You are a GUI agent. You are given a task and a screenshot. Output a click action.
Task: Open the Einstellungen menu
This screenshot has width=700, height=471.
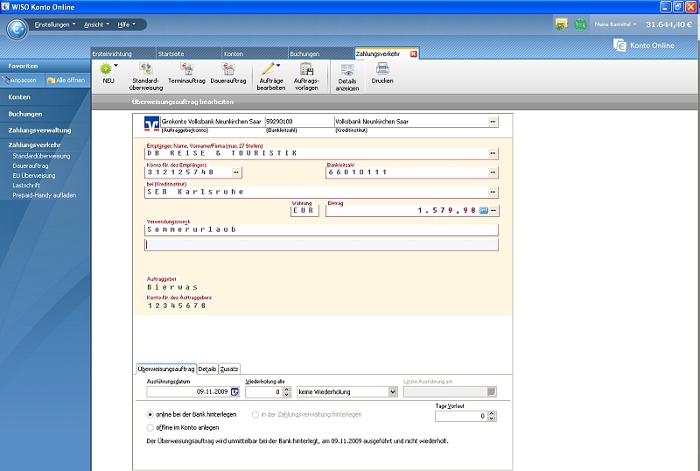(x=55, y=25)
